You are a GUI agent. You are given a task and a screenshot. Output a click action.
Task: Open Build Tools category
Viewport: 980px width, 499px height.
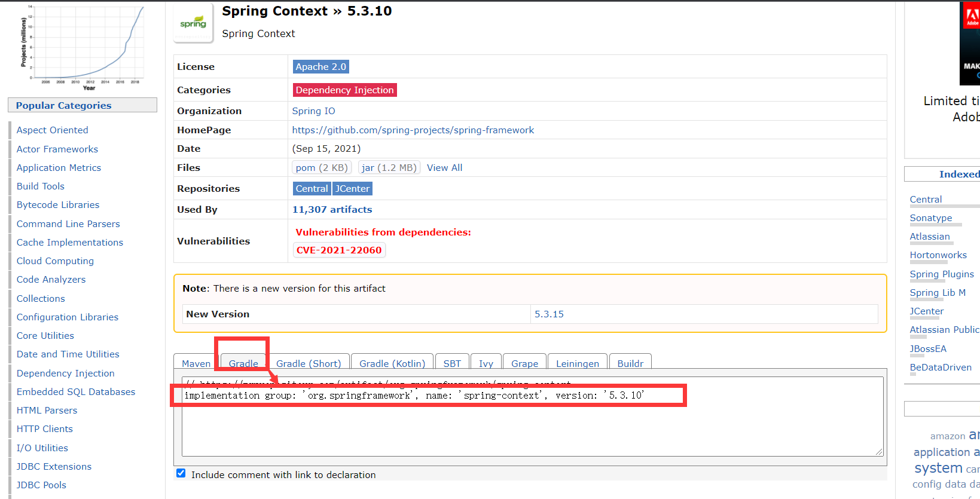(41, 186)
